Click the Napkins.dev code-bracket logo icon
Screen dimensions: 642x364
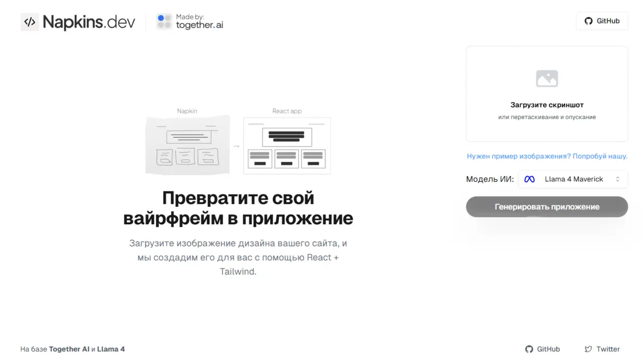[x=30, y=22]
